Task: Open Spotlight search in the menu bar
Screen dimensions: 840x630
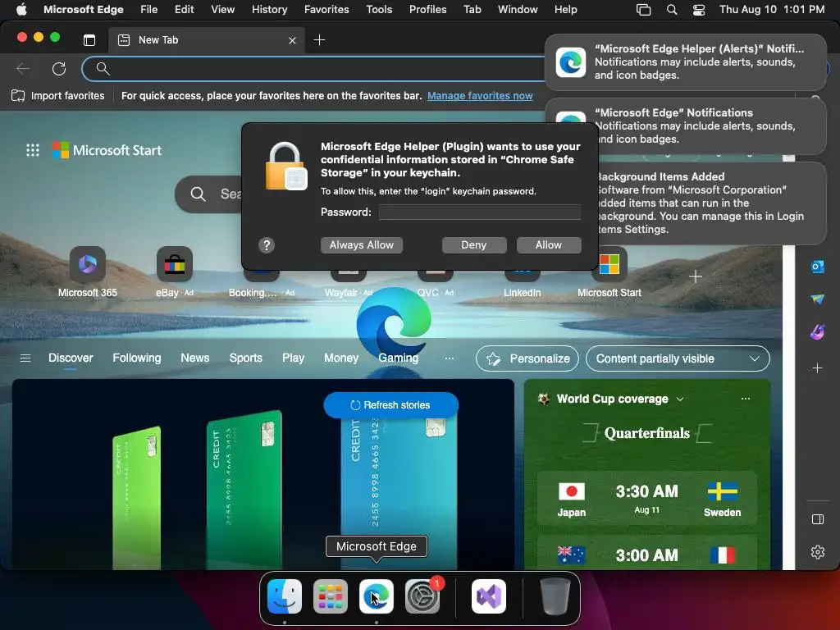Action: click(x=672, y=9)
